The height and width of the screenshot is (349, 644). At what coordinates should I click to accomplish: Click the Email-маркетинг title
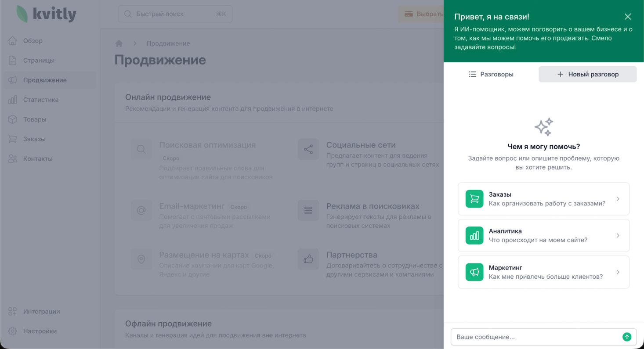coord(192,206)
